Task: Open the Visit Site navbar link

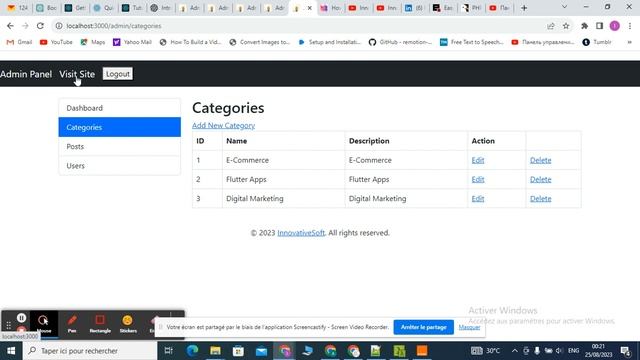Action: coord(77,74)
